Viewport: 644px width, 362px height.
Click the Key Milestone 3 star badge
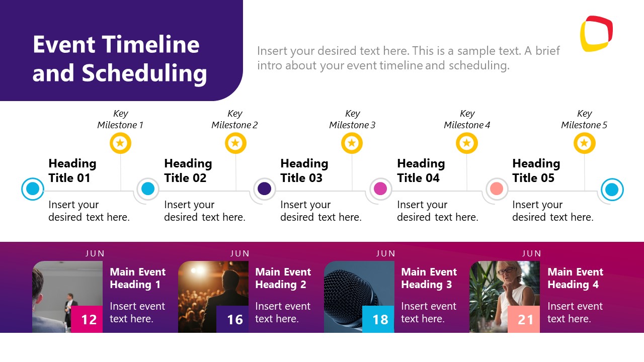352,143
